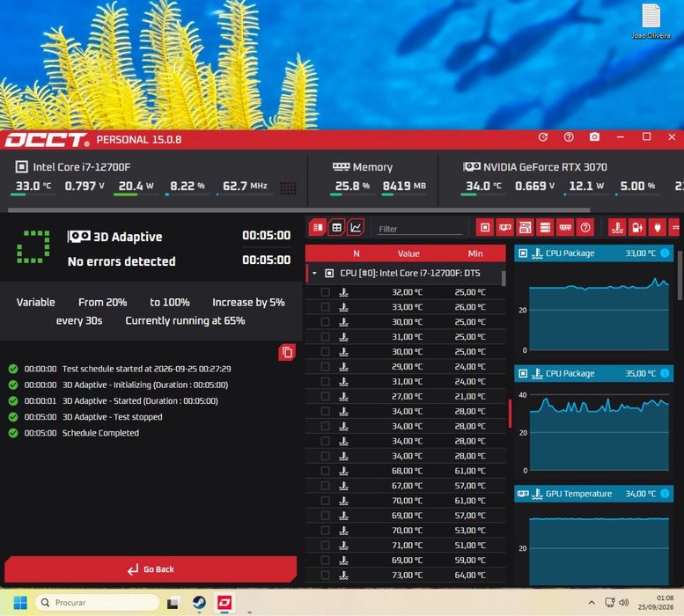Filter sensors by voltage battery icon
Viewport: 684px width, 616px height.
637,228
